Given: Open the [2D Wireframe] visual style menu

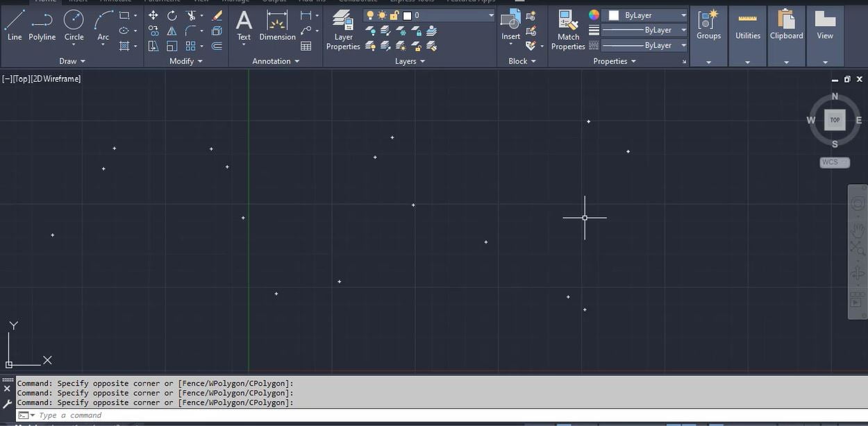Looking at the screenshot, I should pyautogui.click(x=56, y=79).
